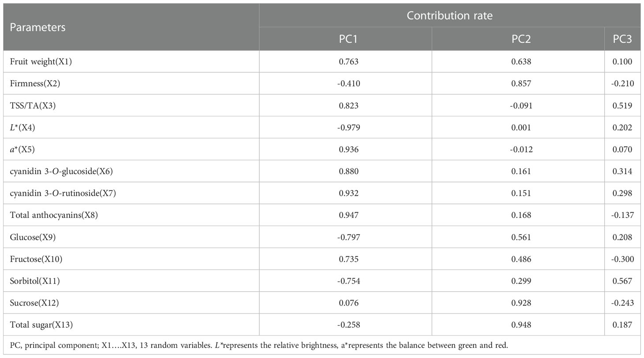
Task: Click the a*(X5) parameter cell
Action: pyautogui.click(x=22, y=149)
